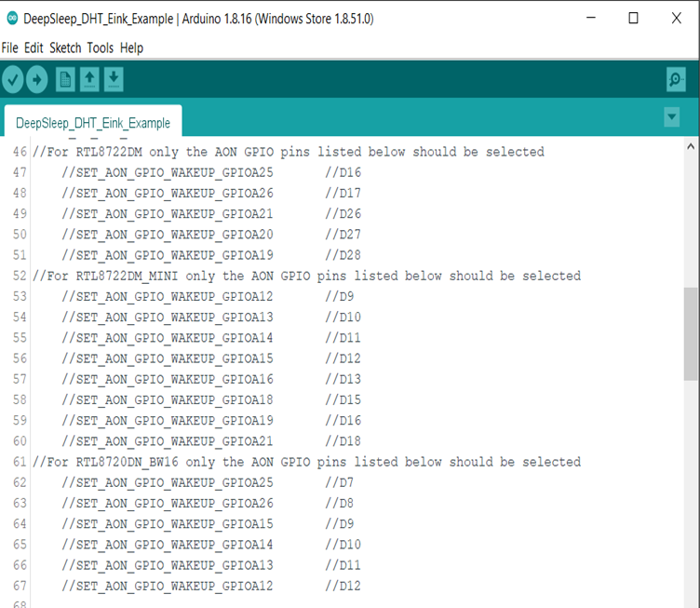The width and height of the screenshot is (700, 608).
Task: Click the GPIOA25 text on line 47
Action: pos(248,172)
